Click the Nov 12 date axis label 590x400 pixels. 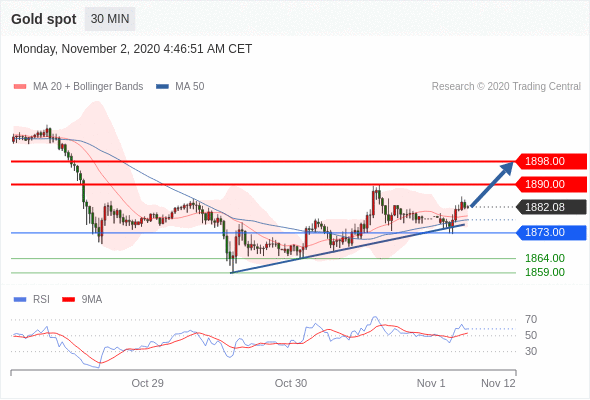pos(498,383)
